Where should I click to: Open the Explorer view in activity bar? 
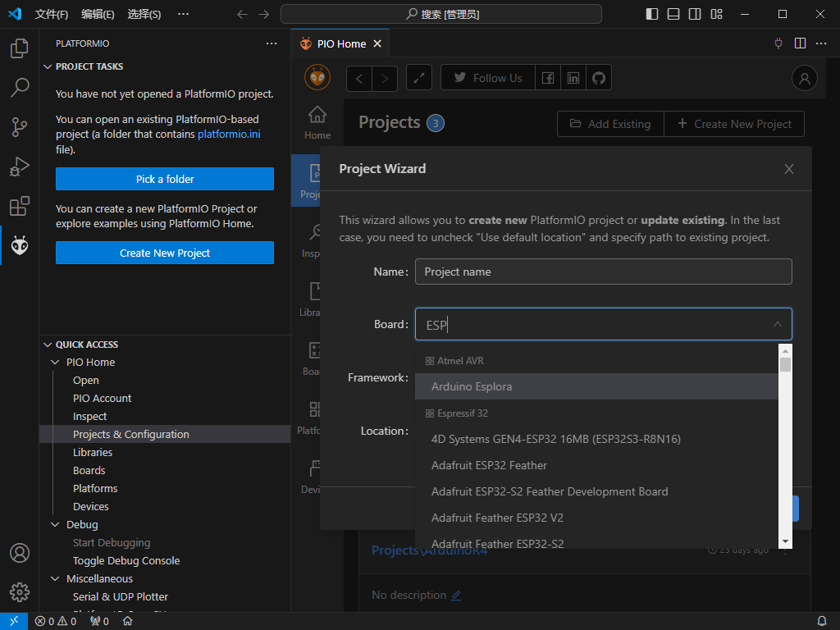click(20, 48)
